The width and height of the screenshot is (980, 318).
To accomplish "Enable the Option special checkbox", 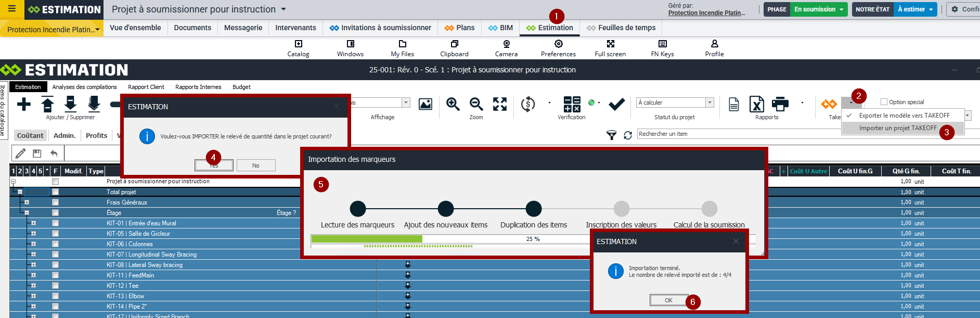I will (x=884, y=102).
